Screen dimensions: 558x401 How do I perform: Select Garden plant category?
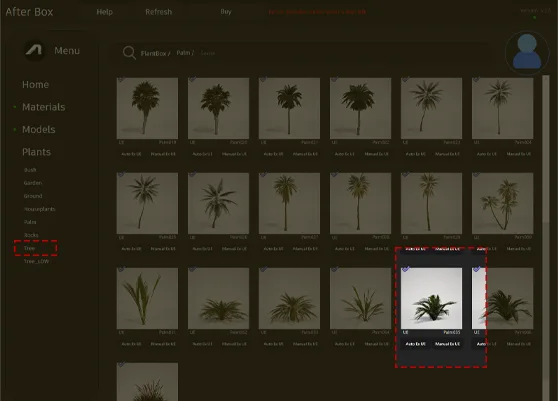33,183
